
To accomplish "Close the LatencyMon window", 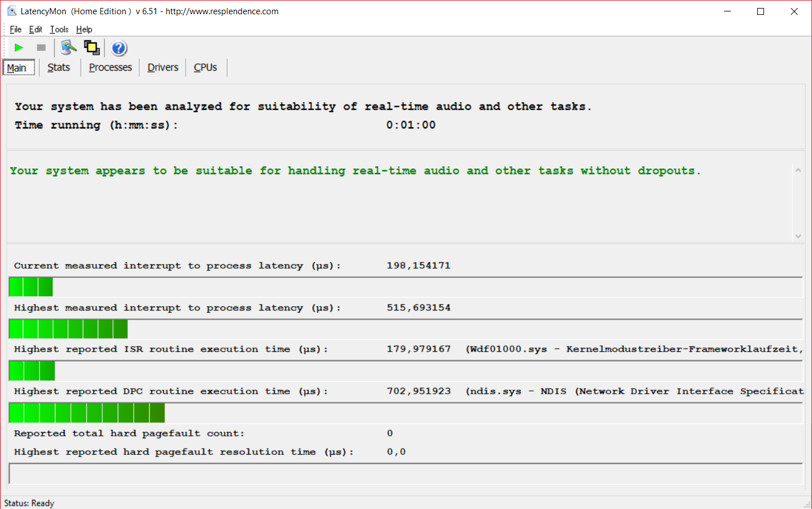I will pos(794,11).
